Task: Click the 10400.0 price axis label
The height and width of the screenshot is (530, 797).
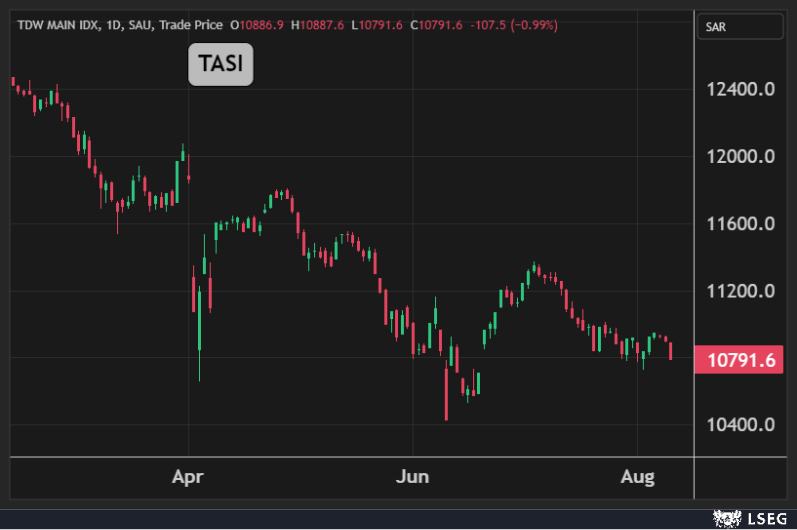Action: [741, 424]
